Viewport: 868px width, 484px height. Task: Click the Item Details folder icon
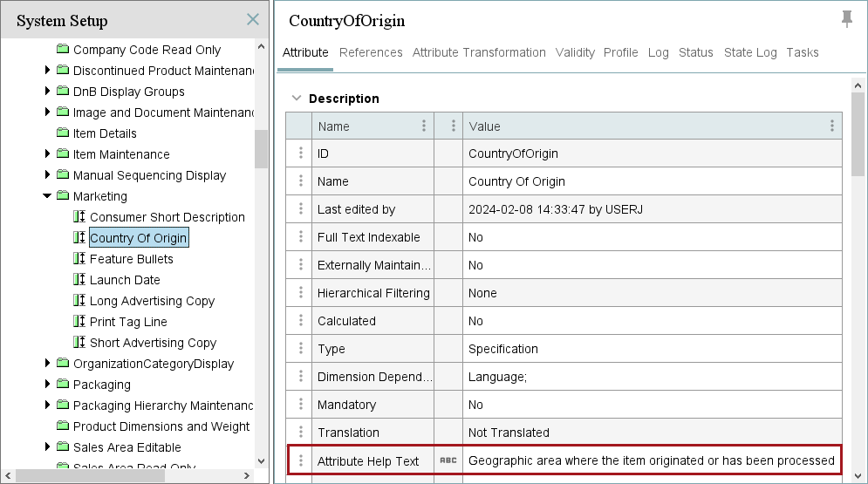63,133
